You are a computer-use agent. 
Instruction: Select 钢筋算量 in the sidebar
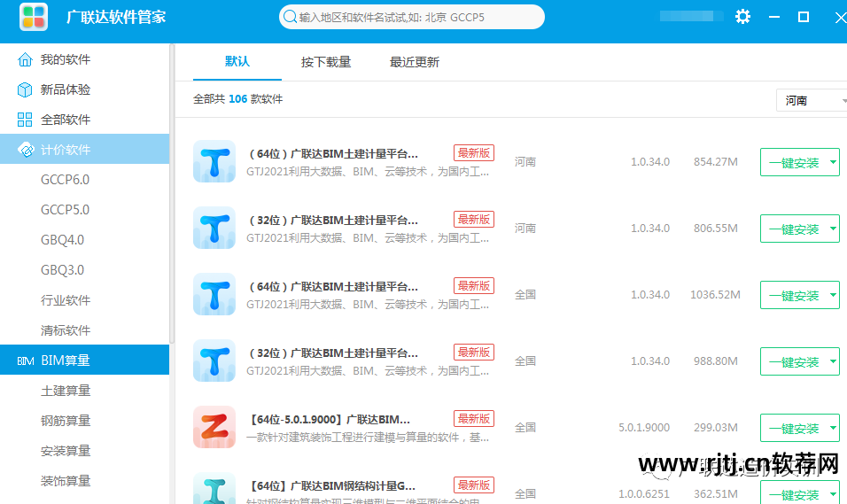(x=66, y=421)
